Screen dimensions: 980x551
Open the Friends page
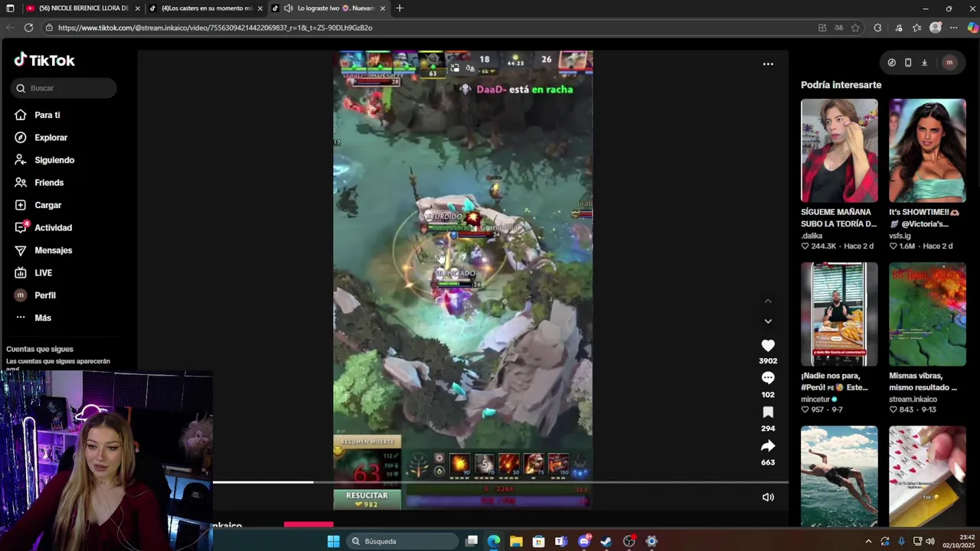pos(38,183)
